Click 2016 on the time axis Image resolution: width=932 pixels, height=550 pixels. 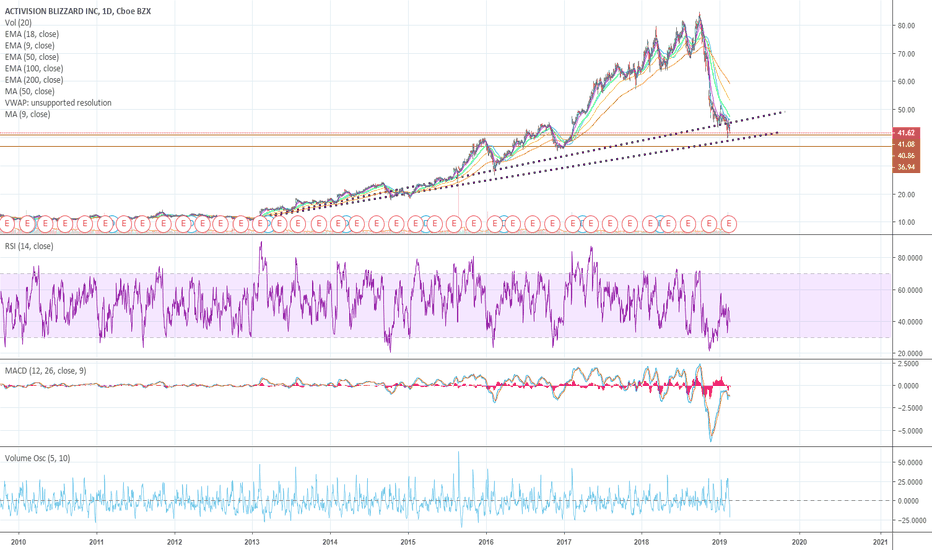coord(486,542)
